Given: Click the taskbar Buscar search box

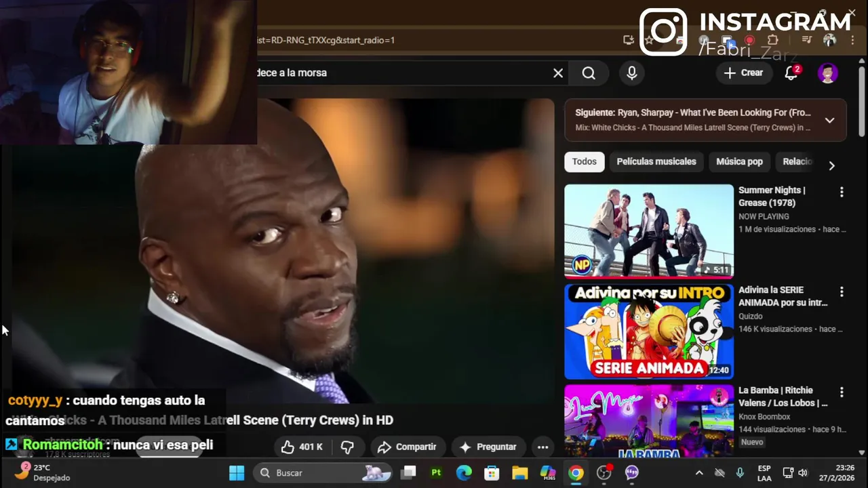Looking at the screenshot, I should pos(323,473).
